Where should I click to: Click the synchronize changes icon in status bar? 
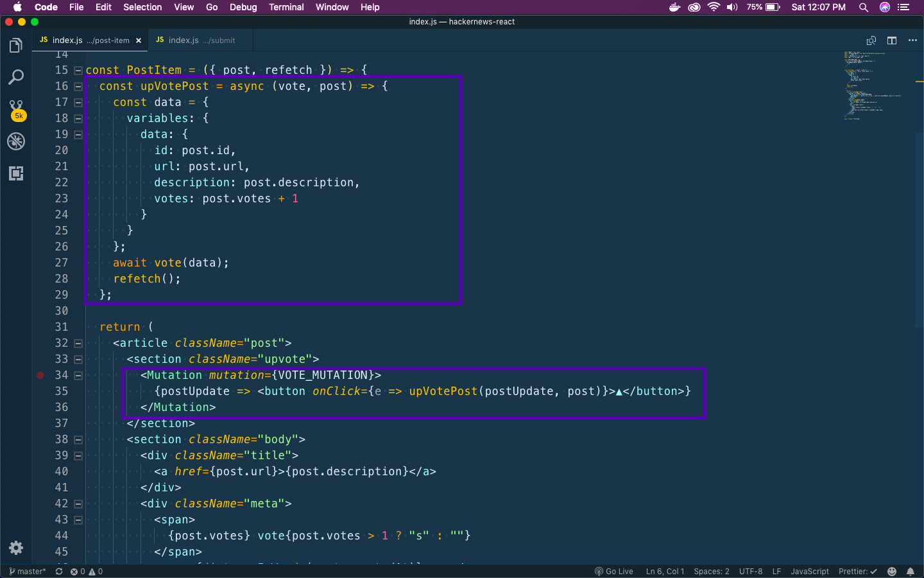tap(59, 572)
